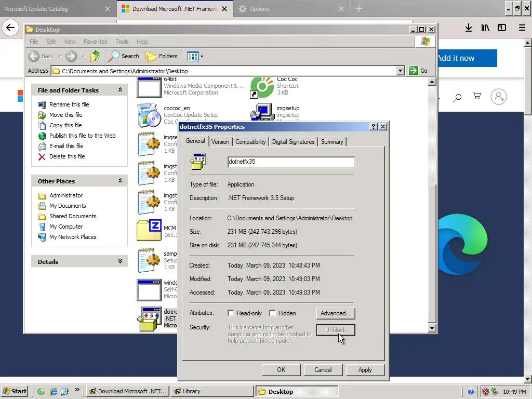Select the General tab

click(195, 141)
